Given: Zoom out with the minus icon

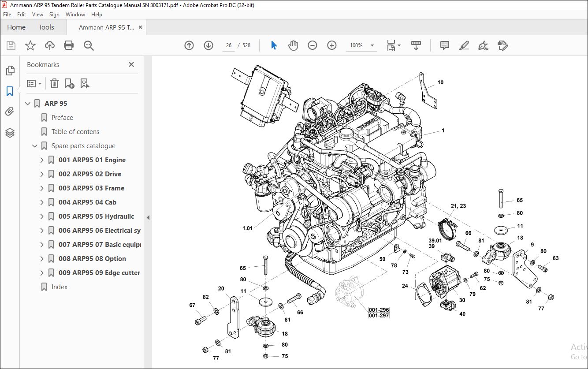Looking at the screenshot, I should [x=313, y=45].
